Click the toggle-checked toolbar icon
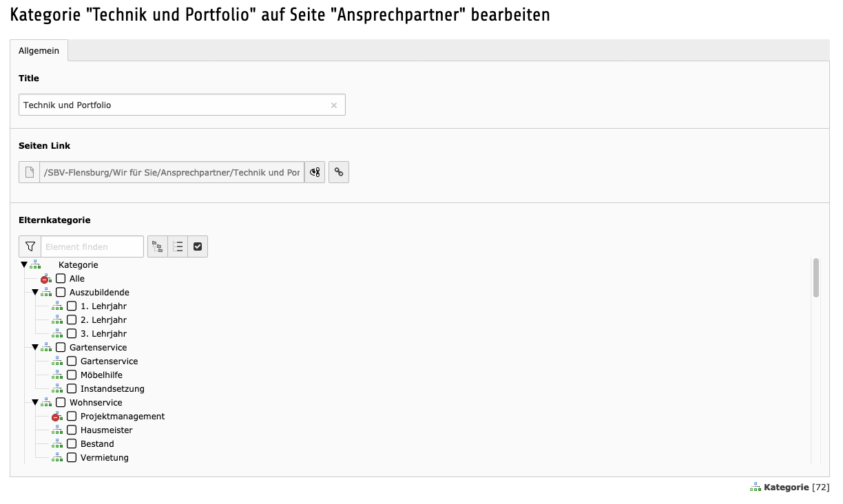This screenshot has width=843, height=504. [x=198, y=246]
